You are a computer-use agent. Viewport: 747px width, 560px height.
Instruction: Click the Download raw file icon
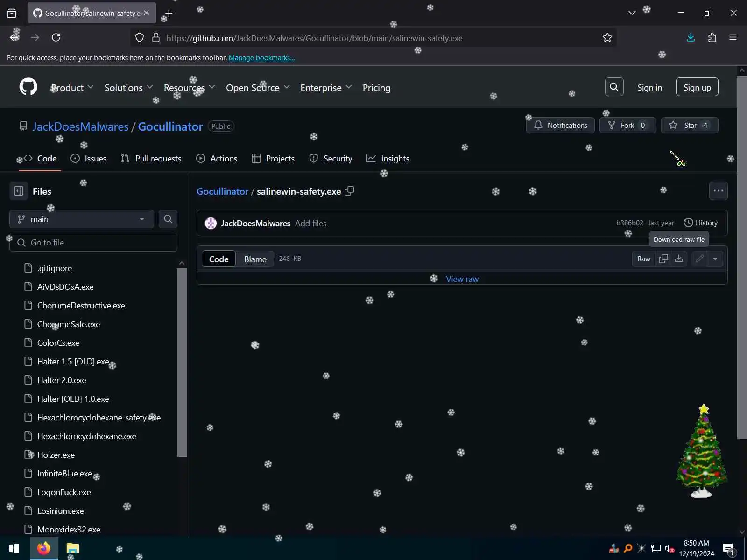pyautogui.click(x=679, y=259)
